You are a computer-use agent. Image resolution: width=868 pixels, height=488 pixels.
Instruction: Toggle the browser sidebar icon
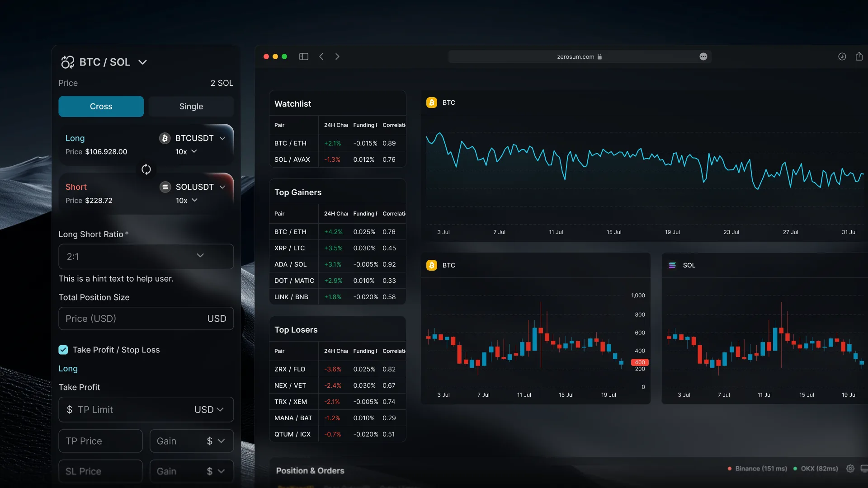(x=304, y=56)
